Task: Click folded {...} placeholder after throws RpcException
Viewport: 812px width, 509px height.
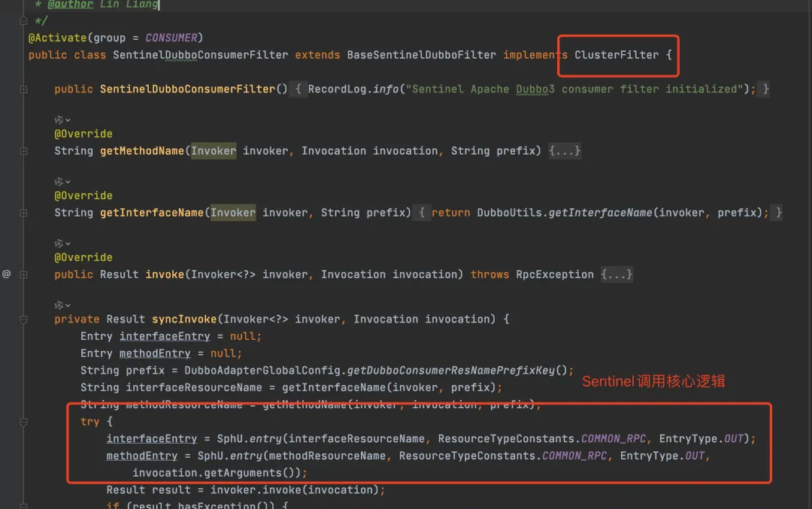Action: tap(617, 274)
